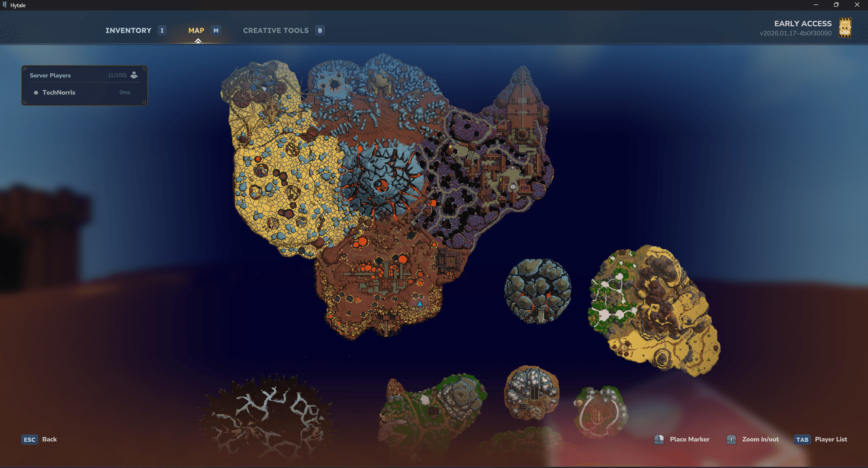Image resolution: width=868 pixels, height=468 pixels.
Task: Click the Zoom in/out mouse icon
Action: click(731, 439)
